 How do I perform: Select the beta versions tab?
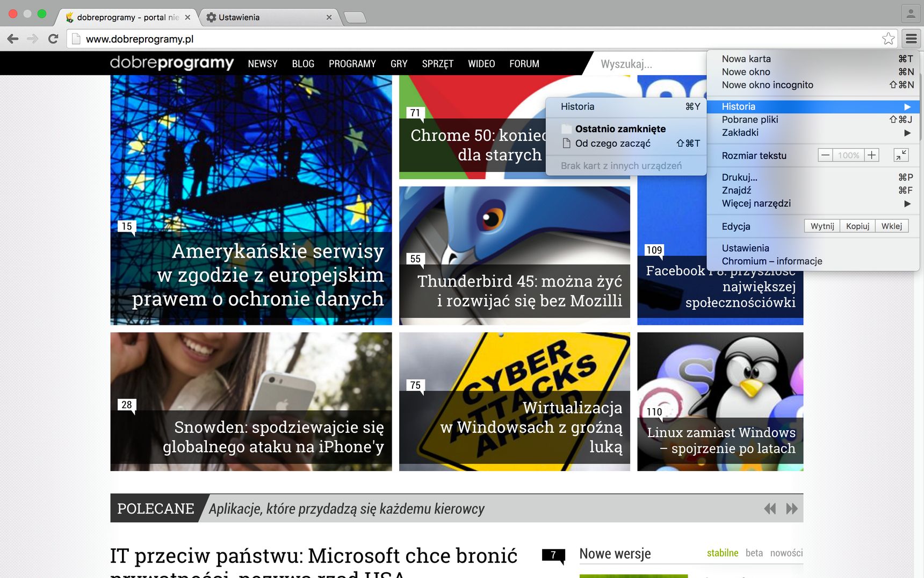[x=754, y=553]
